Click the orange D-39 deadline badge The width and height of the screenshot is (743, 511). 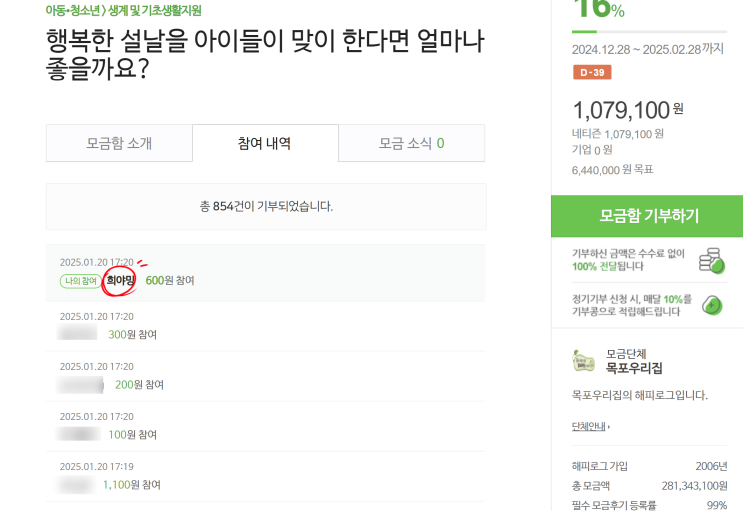coord(592,72)
